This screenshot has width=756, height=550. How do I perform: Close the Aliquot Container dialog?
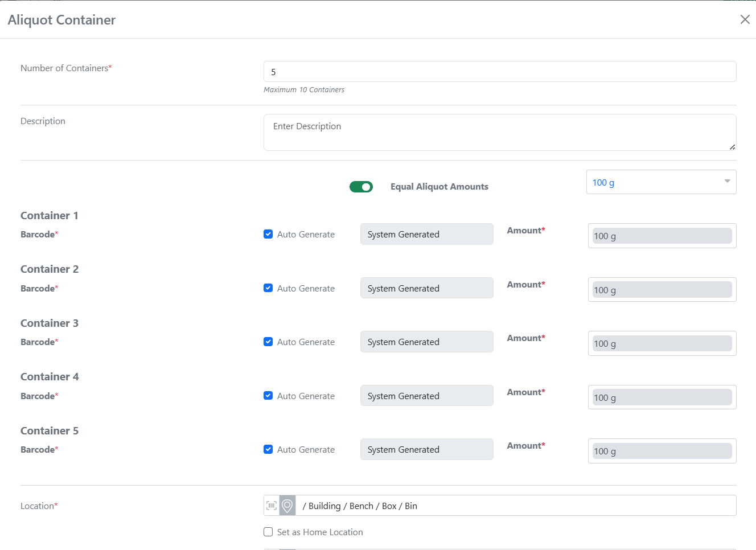tap(745, 19)
